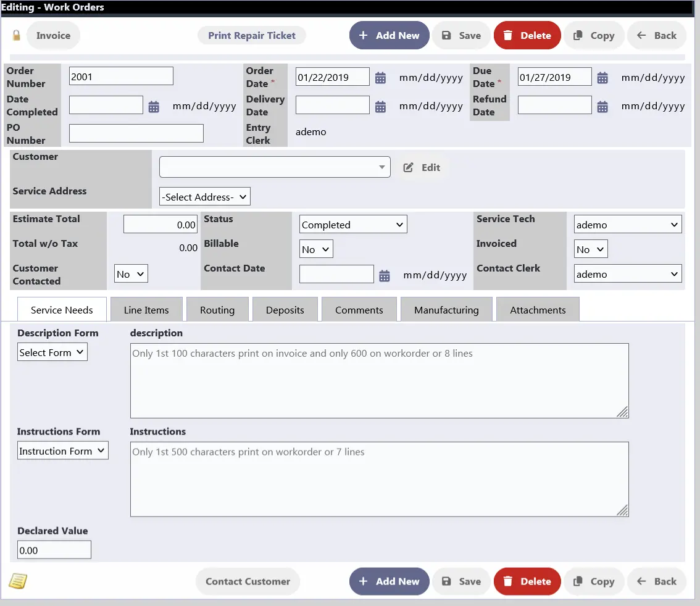Click into the PO Number field
700x606 pixels.
136,133
